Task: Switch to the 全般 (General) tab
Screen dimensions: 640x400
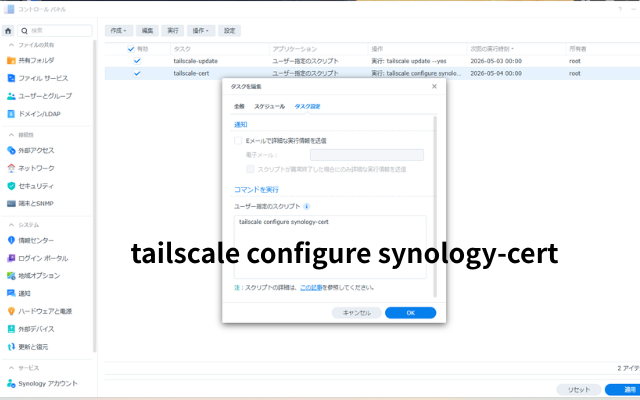Action: (239, 106)
